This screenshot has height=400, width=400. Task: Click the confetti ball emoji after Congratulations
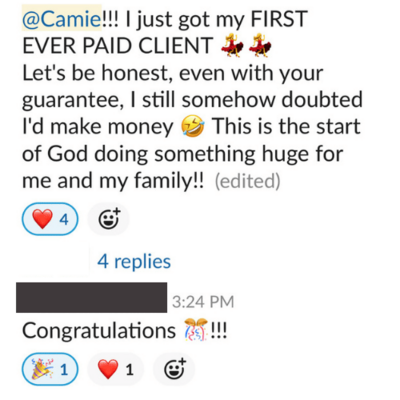coord(196,329)
